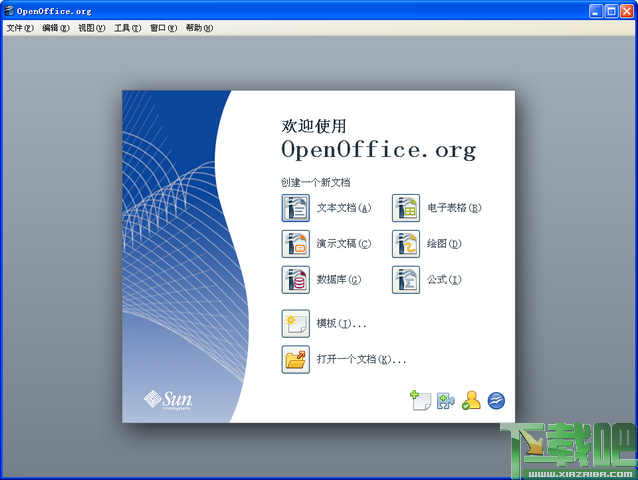Maximize the OpenOffice.org window
The image size is (638, 480).
[x=611, y=11]
